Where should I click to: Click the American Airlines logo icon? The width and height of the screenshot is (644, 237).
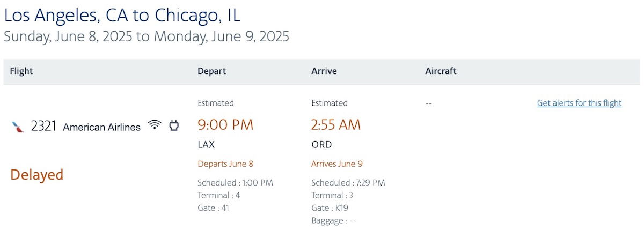18,127
